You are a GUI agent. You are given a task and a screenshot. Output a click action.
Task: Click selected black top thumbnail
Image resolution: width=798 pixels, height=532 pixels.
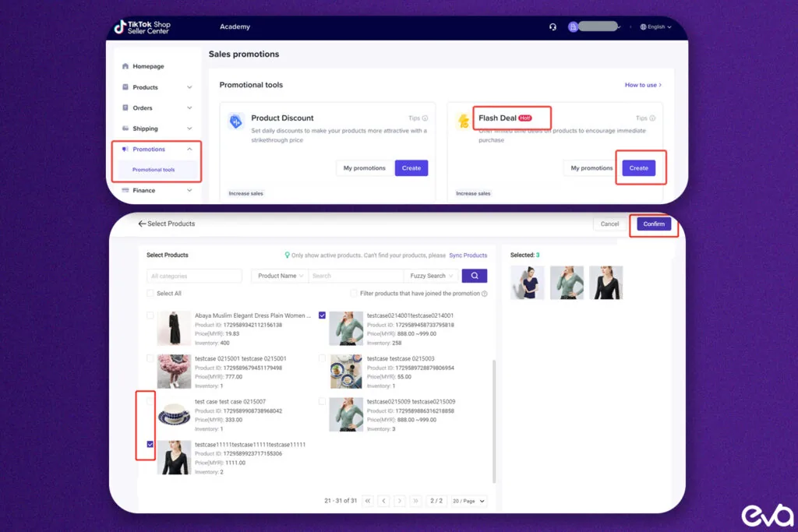(x=606, y=282)
